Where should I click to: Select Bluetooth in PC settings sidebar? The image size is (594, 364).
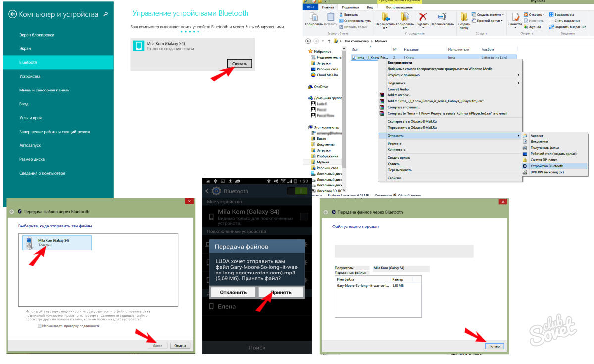(58, 62)
